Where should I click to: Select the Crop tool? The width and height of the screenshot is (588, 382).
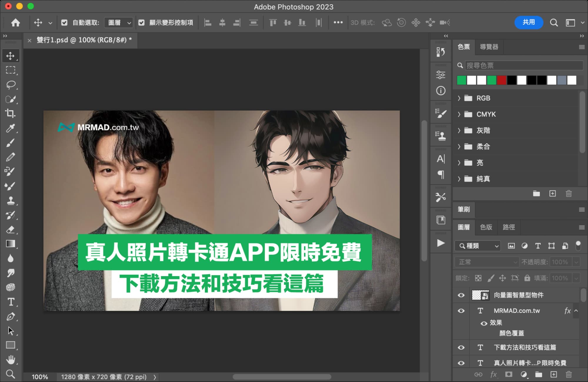click(11, 114)
